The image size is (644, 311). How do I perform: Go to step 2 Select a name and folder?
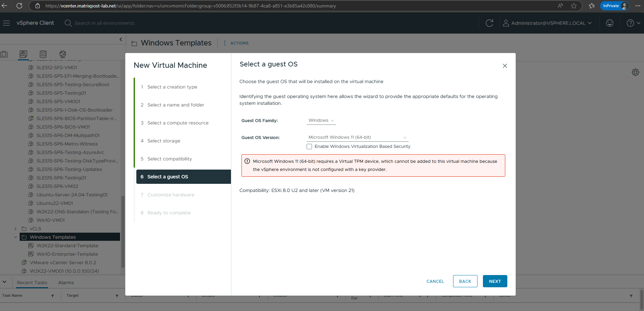pyautogui.click(x=176, y=105)
